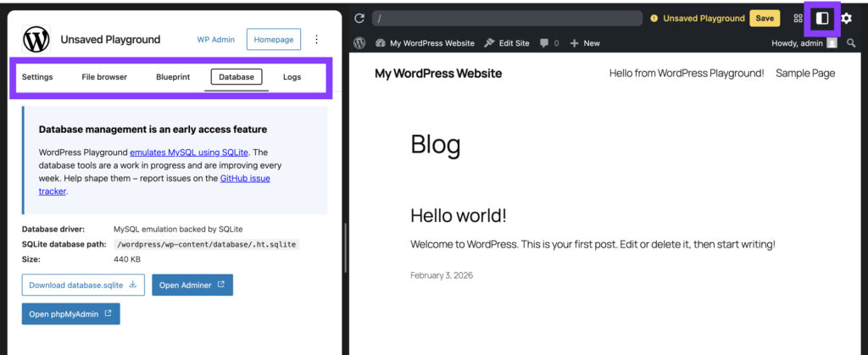
Task: Open the three-dot options menu
Action: point(317,39)
